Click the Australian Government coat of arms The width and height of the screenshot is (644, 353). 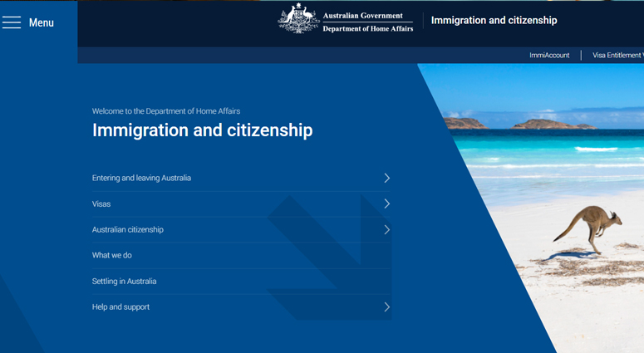(297, 17)
